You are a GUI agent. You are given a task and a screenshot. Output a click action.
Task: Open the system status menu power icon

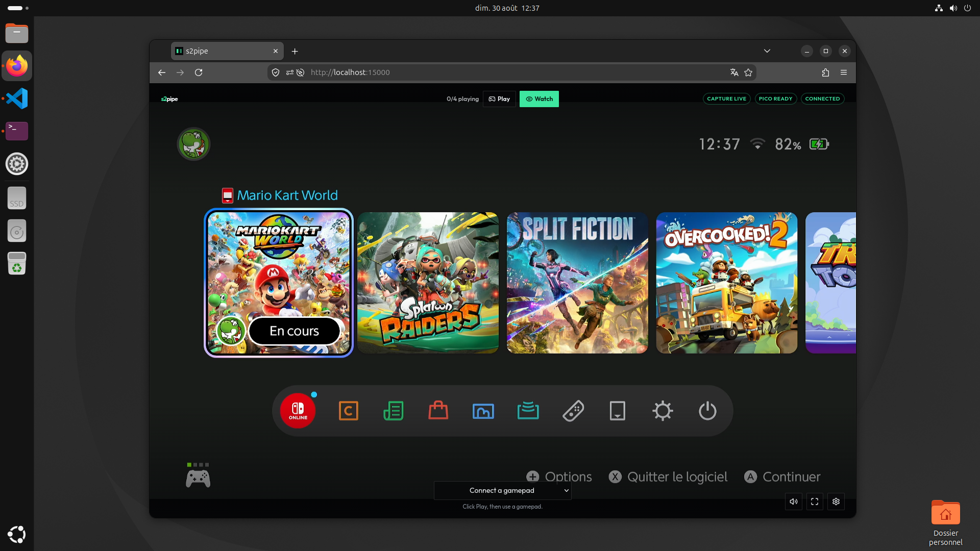click(967, 8)
